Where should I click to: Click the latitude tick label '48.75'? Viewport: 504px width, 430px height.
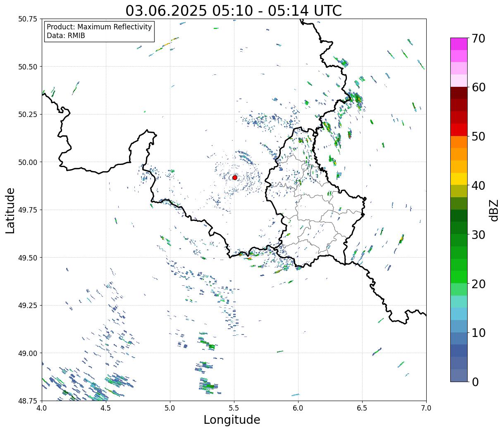(x=28, y=401)
